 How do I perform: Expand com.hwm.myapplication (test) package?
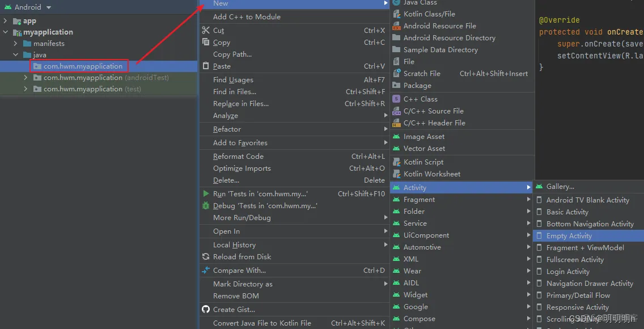(26, 89)
